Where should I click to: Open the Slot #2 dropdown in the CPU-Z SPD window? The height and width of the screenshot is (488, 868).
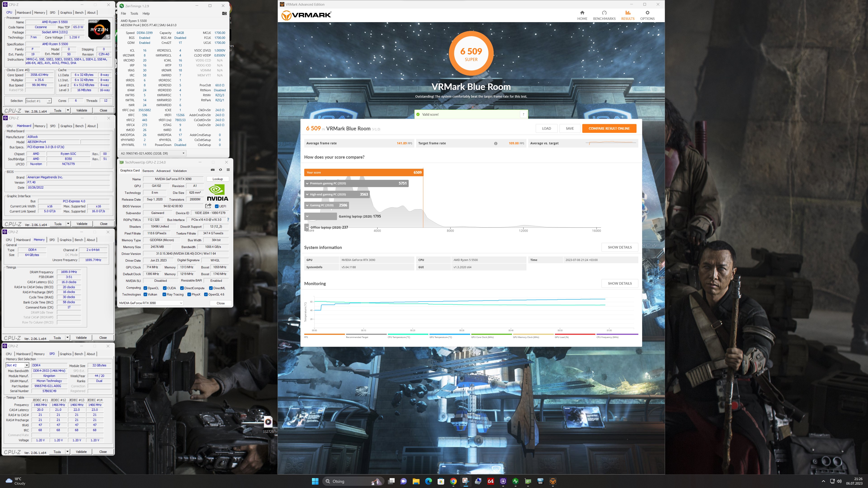17,365
